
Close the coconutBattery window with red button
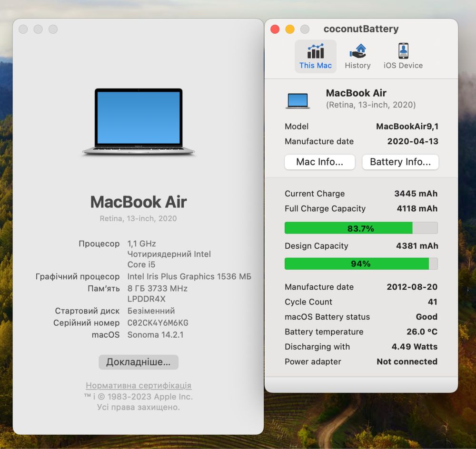[275, 29]
